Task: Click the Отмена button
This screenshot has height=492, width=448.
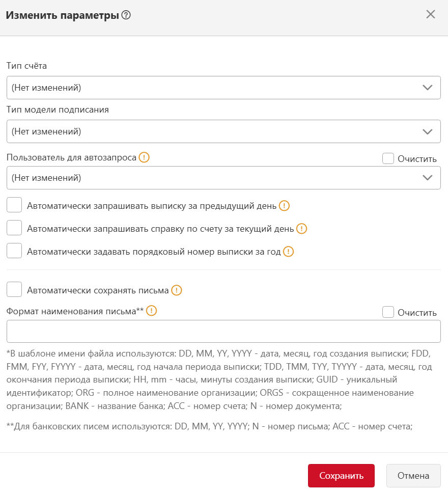Action: point(413,476)
